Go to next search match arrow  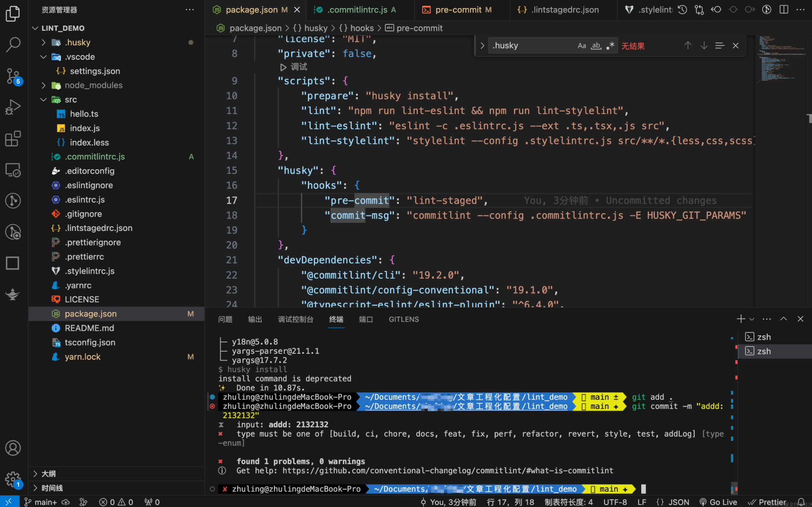pyautogui.click(x=704, y=46)
